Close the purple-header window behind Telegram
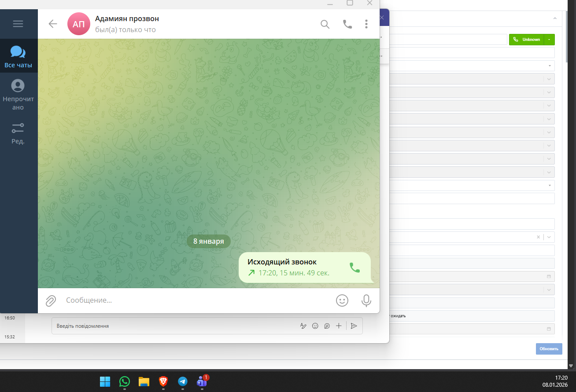Screen dimensions: 576x392 coord(382,18)
